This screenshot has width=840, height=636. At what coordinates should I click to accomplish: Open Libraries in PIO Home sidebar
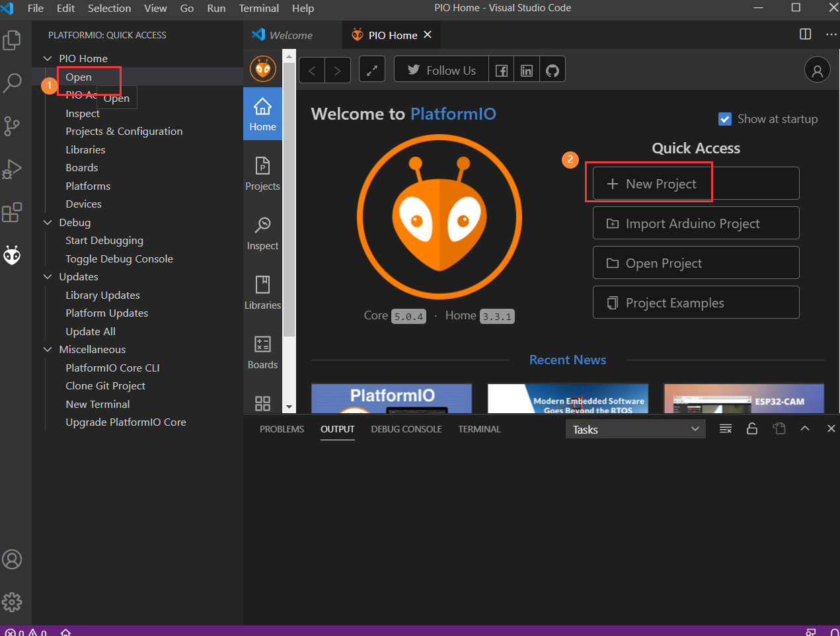[262, 292]
